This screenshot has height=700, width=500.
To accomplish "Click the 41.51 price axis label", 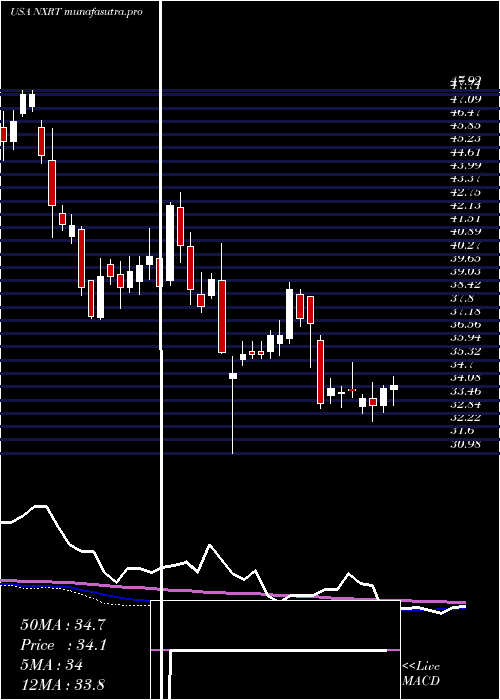I will (466, 218).
